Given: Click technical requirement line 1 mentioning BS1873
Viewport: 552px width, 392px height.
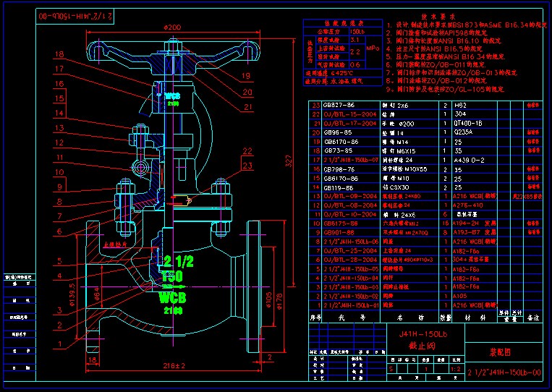Looking at the screenshot, I should pyautogui.click(x=466, y=25).
